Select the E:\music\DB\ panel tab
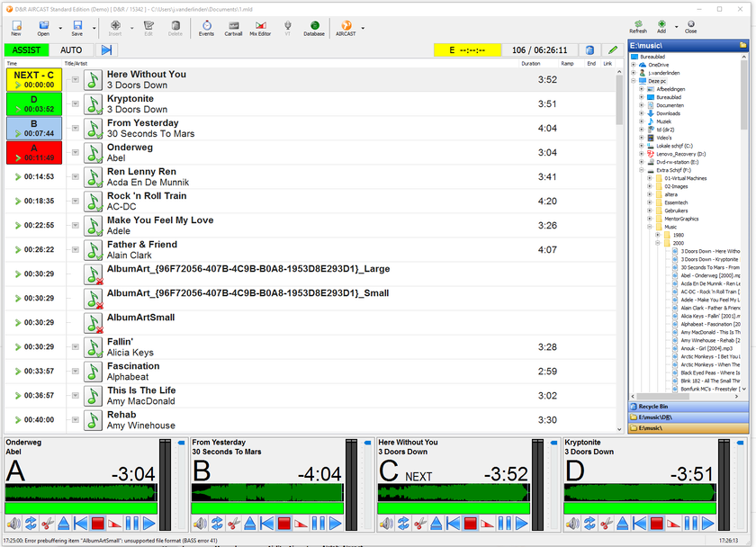Image resolution: width=756 pixels, height=547 pixels. 688,417
